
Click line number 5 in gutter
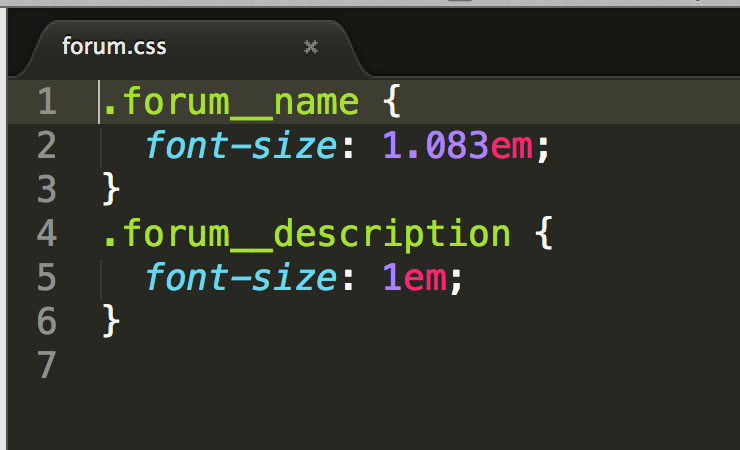(47, 277)
